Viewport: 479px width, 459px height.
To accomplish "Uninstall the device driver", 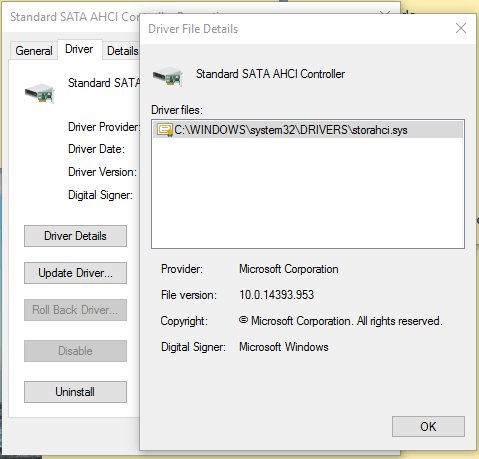I will coord(75,392).
